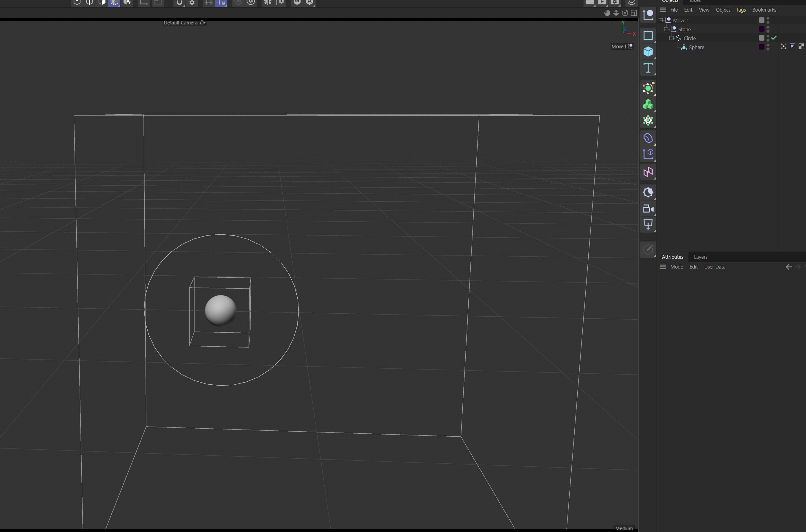806x532 pixels.
Task: Select the highlighted Model mode icon
Action: (x=114, y=2)
